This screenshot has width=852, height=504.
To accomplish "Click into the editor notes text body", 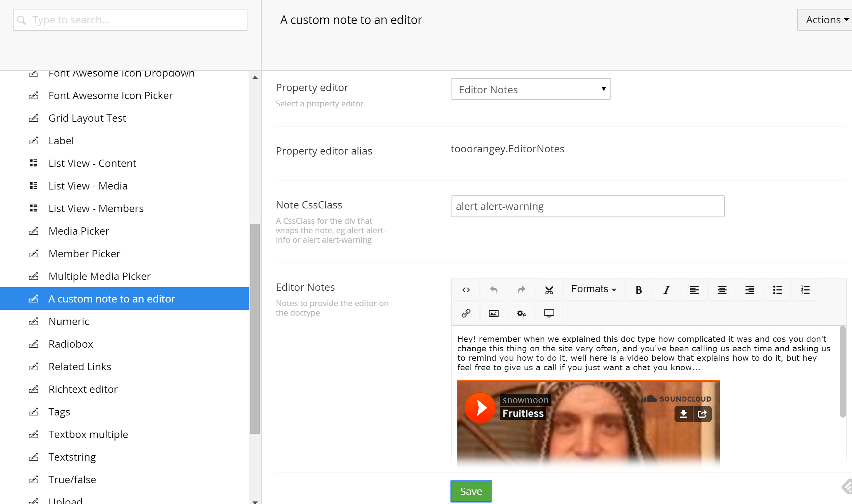I will 644,353.
